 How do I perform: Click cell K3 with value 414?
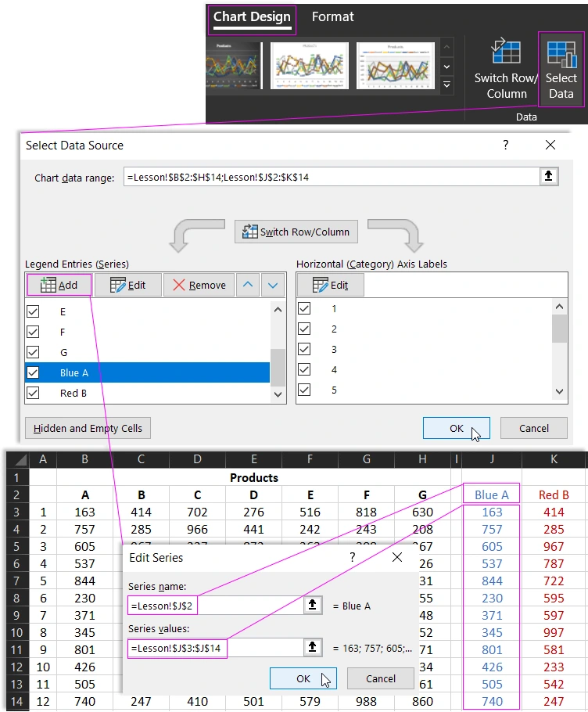[x=554, y=512]
